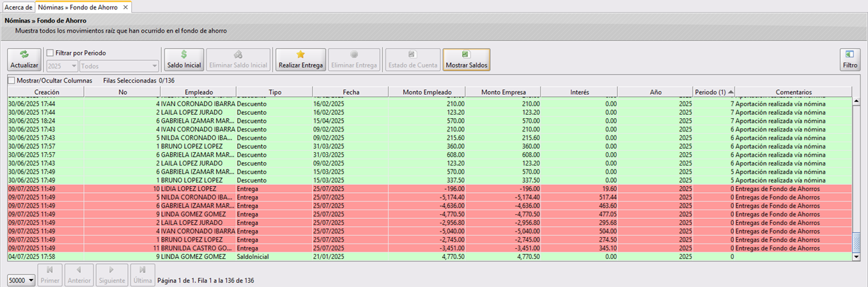Sort by the Monto Empleado column header

(426, 91)
